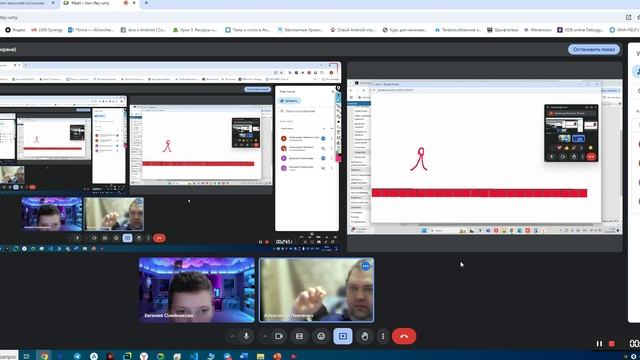640x360 pixels.
Task: Click the active present screen button
Action: click(x=343, y=336)
